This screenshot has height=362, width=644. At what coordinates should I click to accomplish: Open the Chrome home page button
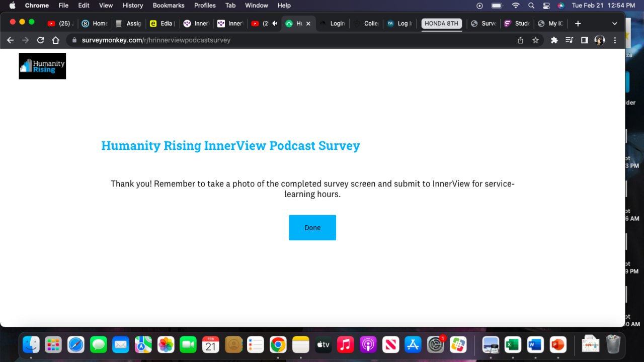click(56, 40)
